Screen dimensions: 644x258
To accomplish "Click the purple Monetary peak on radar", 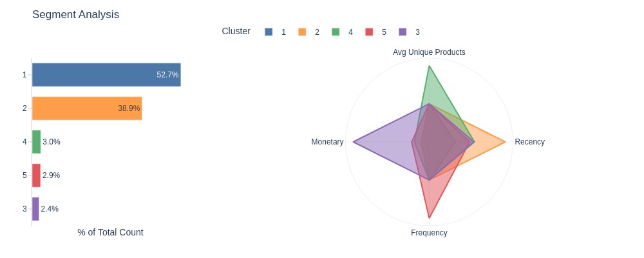I will point(353,142).
